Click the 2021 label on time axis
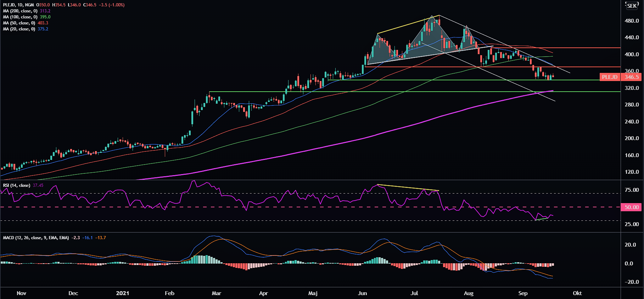Viewport: 644px width, 299px height. tap(123, 293)
